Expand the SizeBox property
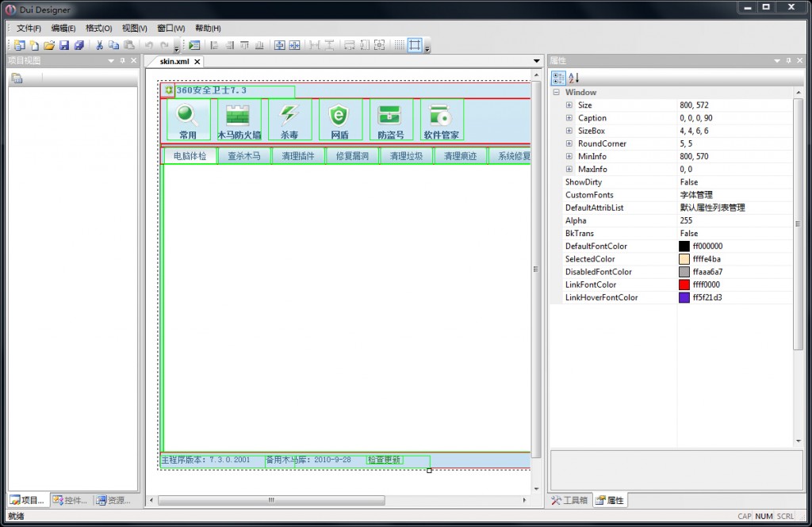The image size is (812, 527). coord(569,131)
